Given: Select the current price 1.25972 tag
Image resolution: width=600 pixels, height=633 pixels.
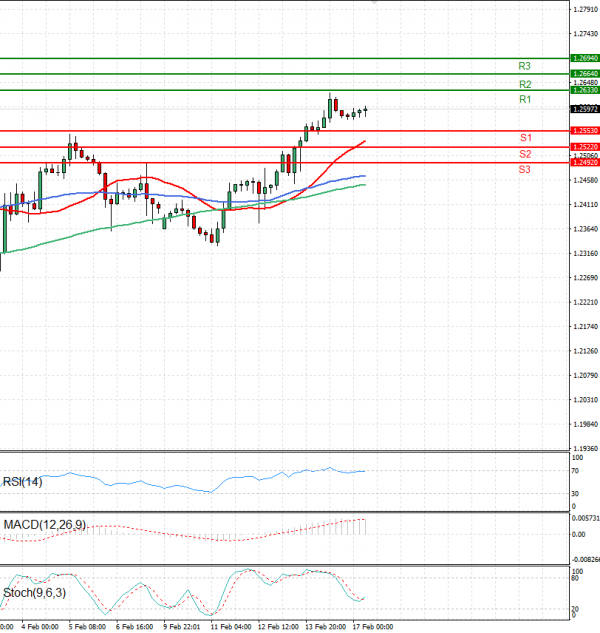Looking at the screenshot, I should coord(585,109).
